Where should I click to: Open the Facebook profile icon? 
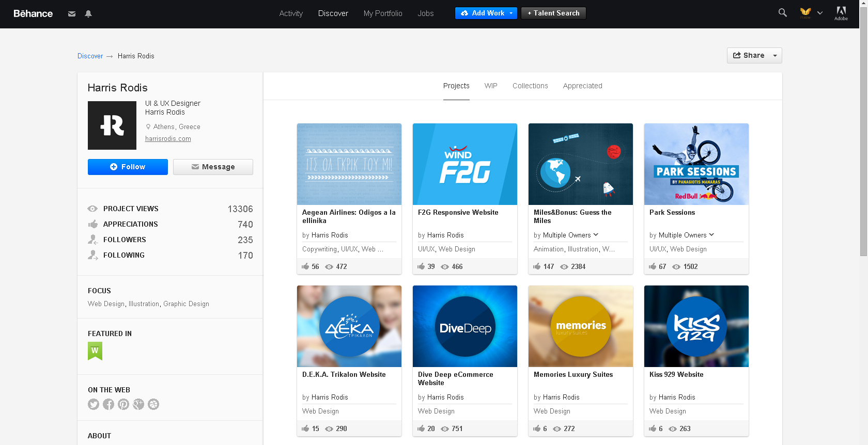pyautogui.click(x=109, y=404)
